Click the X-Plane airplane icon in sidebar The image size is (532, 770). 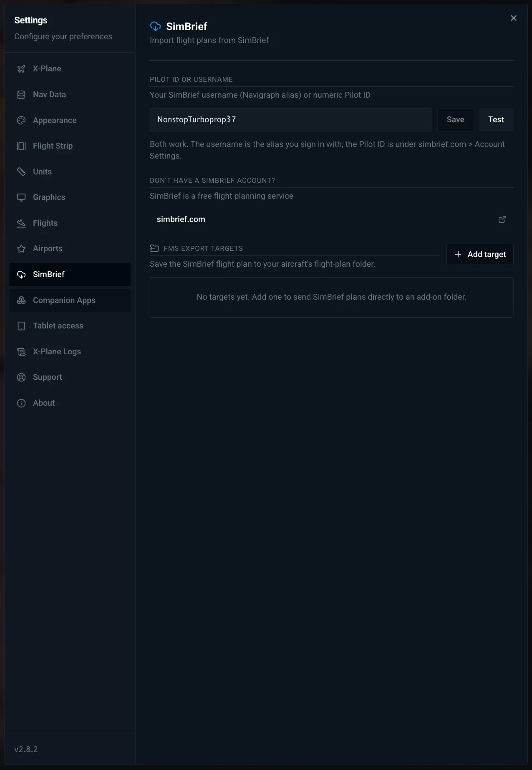pyautogui.click(x=21, y=69)
